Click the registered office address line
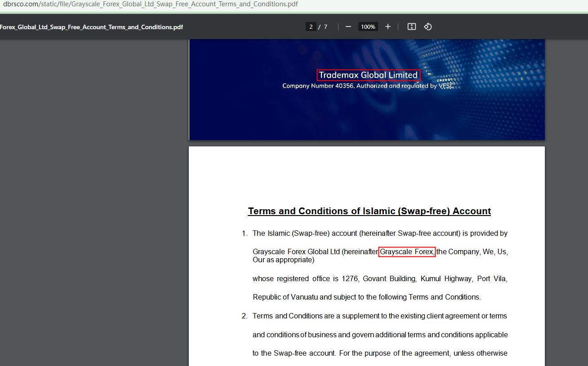This screenshot has width=588, height=366. (x=380, y=279)
